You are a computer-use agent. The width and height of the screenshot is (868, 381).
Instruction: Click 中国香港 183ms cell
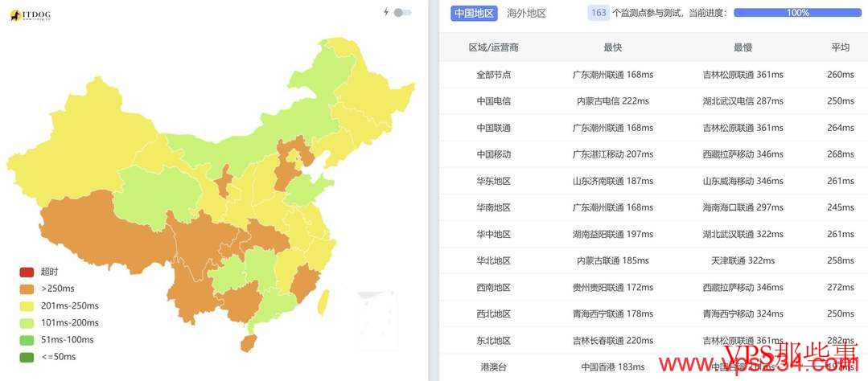(x=613, y=367)
